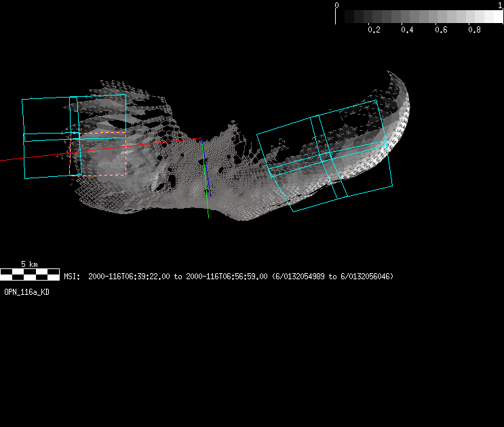The width and height of the screenshot is (504, 427).
Task: Click the MSI end time 2000-116T06:56:59.00
Action: pyautogui.click(x=226, y=277)
